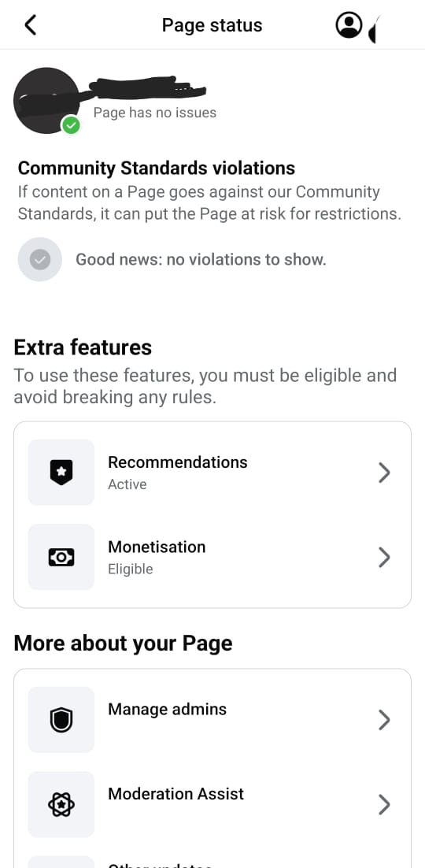Tap the Monetisation money icon
Image resolution: width=425 pixels, height=868 pixels.
click(x=61, y=558)
